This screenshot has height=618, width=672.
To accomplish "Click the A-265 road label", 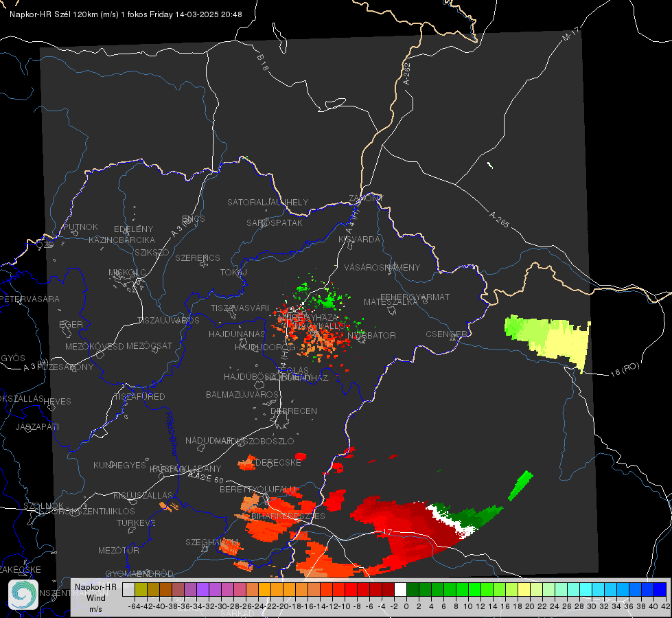I will [499, 220].
